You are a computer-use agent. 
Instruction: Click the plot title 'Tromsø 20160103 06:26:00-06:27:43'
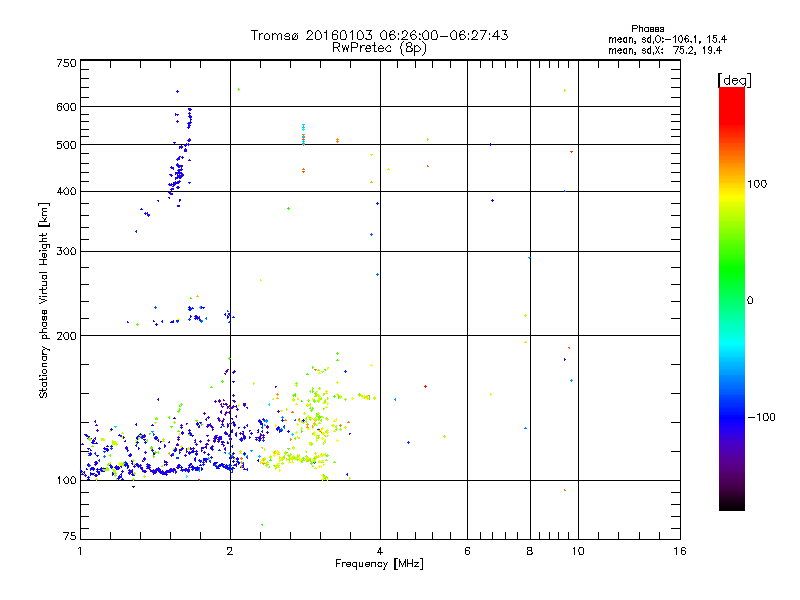pyautogui.click(x=379, y=35)
